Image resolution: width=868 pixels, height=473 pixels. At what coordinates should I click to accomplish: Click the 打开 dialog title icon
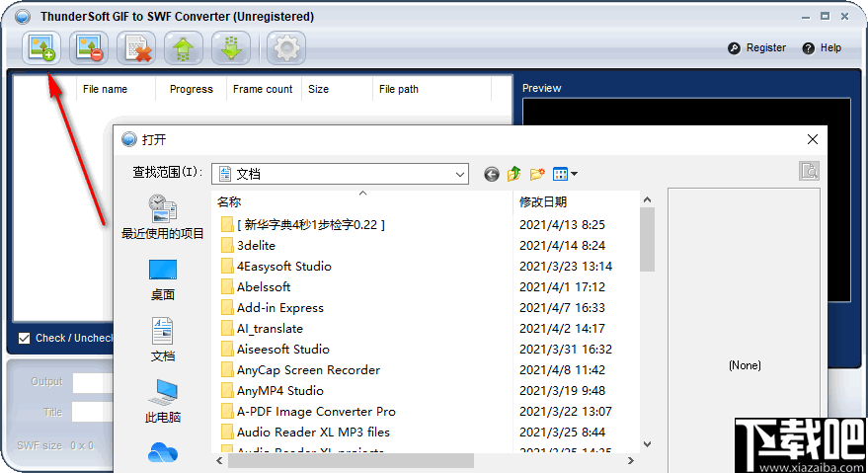[x=129, y=139]
